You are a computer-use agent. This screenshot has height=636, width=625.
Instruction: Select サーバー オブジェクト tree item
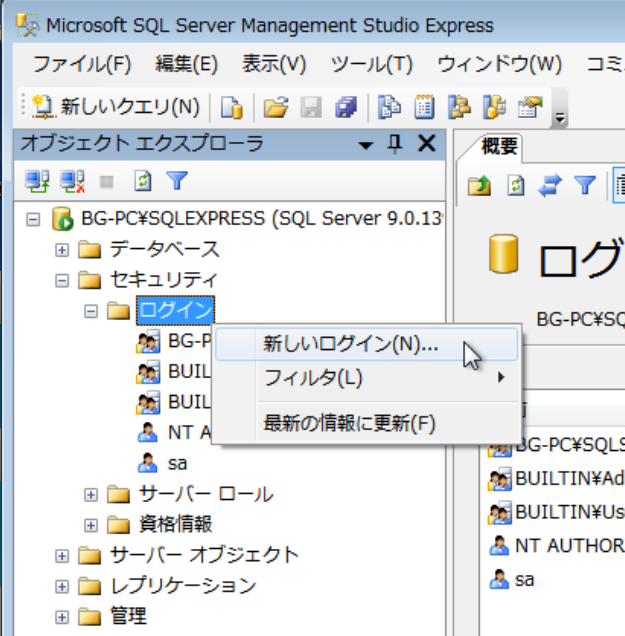(x=204, y=555)
